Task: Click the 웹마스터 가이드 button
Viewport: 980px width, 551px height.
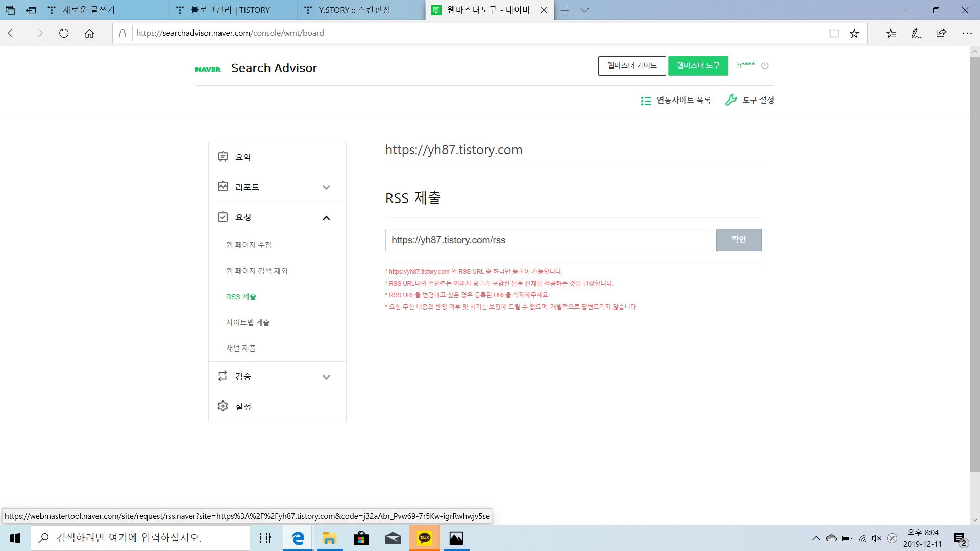Action: [x=632, y=65]
